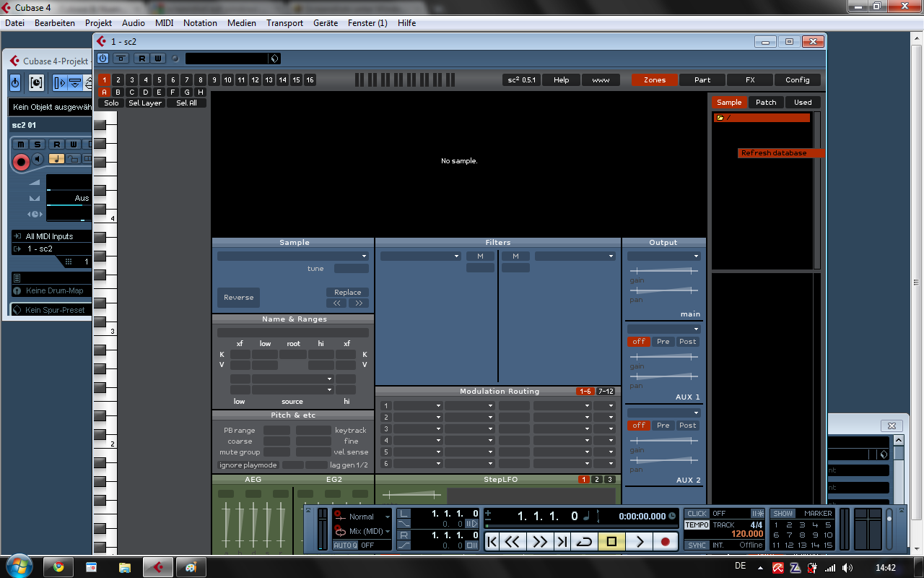Switch to the Patch tab in the browser
Screen dimensions: 924x578
(766, 102)
